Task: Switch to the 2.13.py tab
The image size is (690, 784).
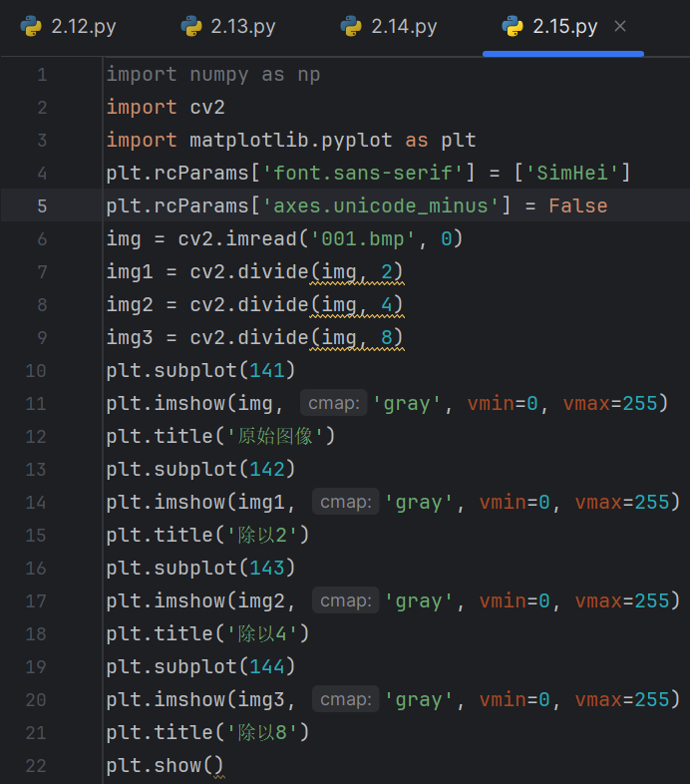Action: tap(228, 27)
